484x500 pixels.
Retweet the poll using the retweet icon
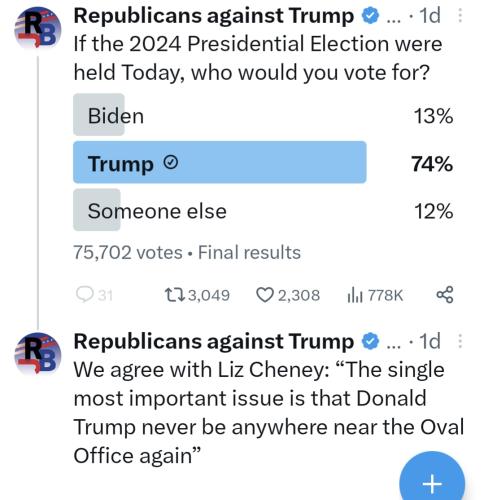pos(174,295)
